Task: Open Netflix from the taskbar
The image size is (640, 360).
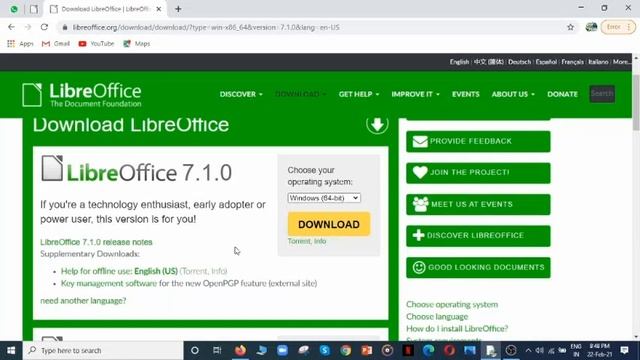Action: point(408,350)
